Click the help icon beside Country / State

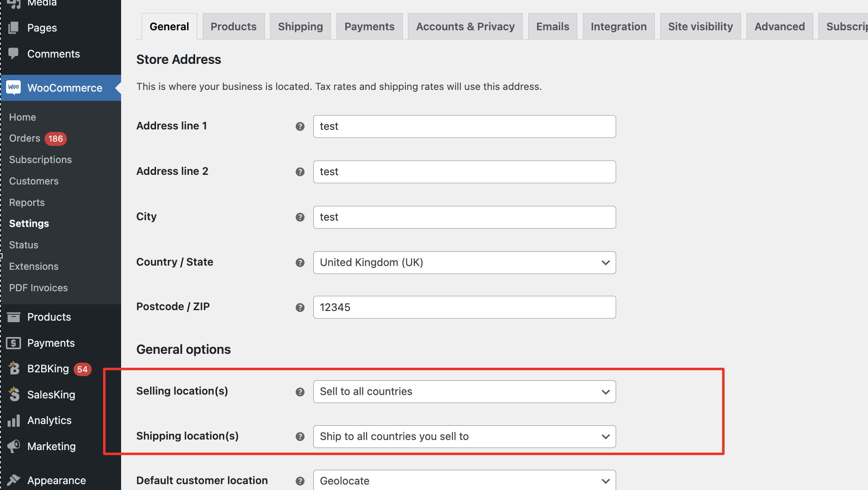300,263
